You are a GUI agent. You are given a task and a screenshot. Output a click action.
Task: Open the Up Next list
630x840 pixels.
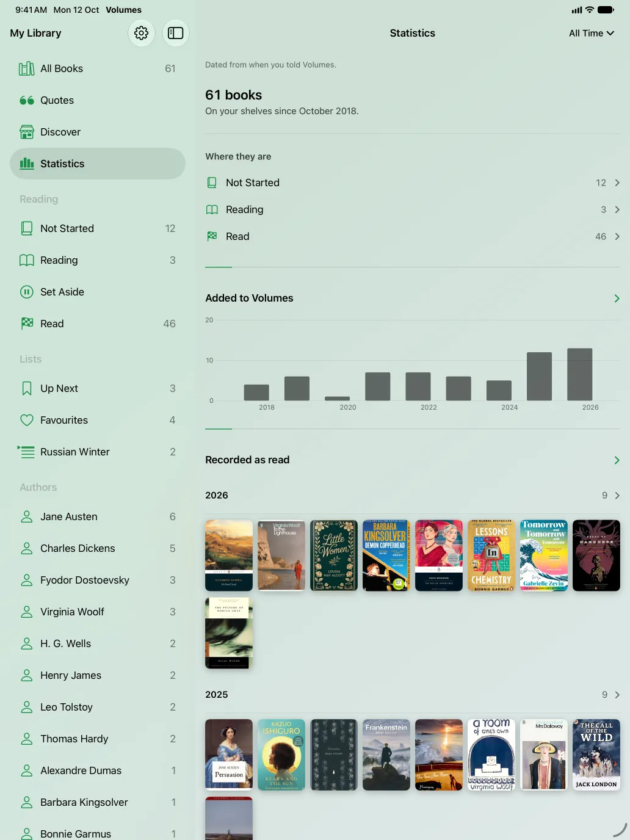tap(98, 388)
